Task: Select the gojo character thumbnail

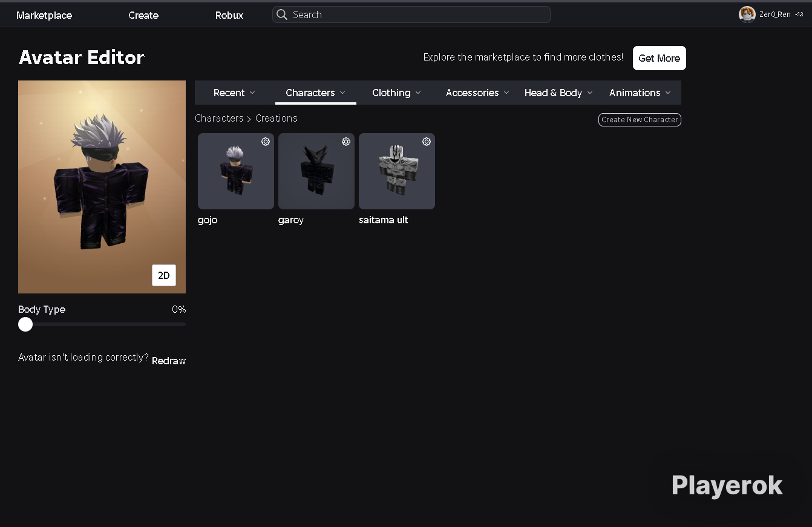Action: click(x=236, y=171)
